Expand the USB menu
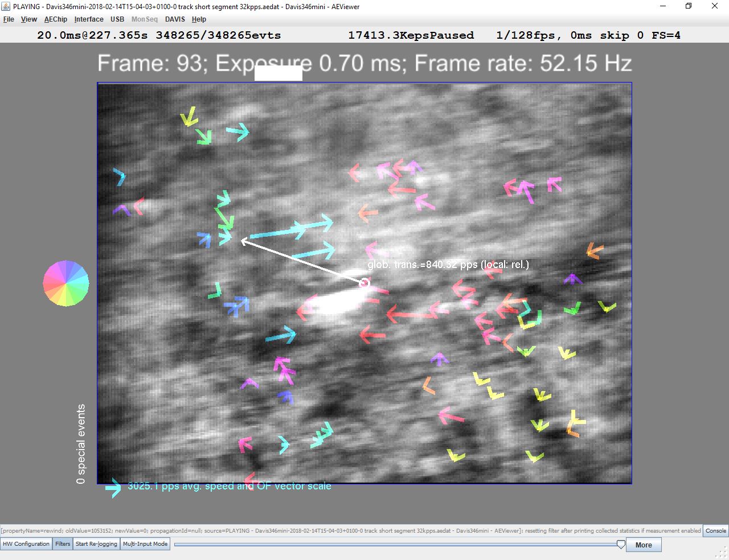 click(x=117, y=19)
